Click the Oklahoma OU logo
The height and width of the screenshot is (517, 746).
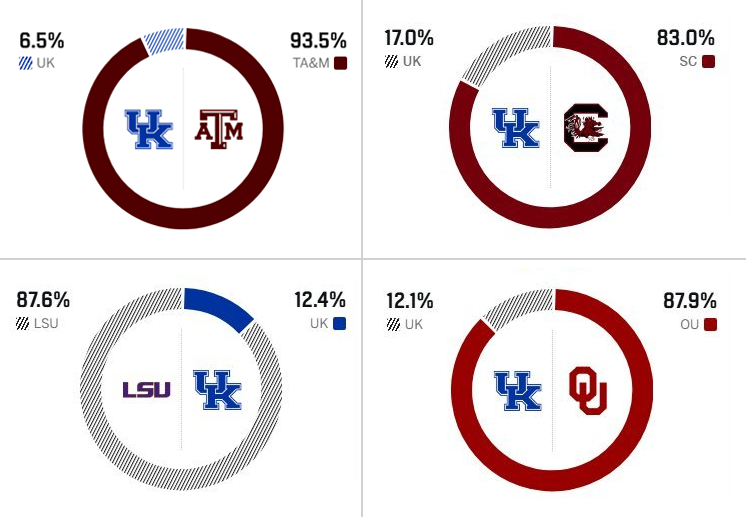point(588,390)
